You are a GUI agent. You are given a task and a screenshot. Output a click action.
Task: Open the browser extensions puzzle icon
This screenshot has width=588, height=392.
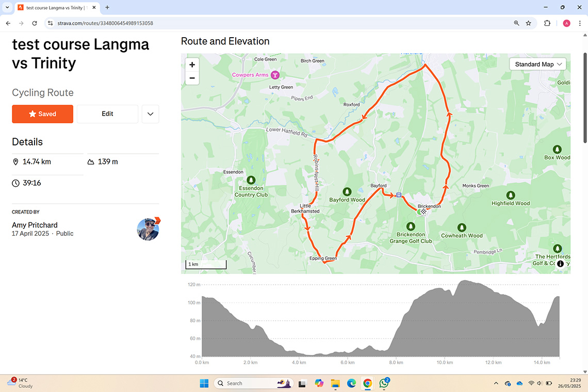[x=547, y=23]
